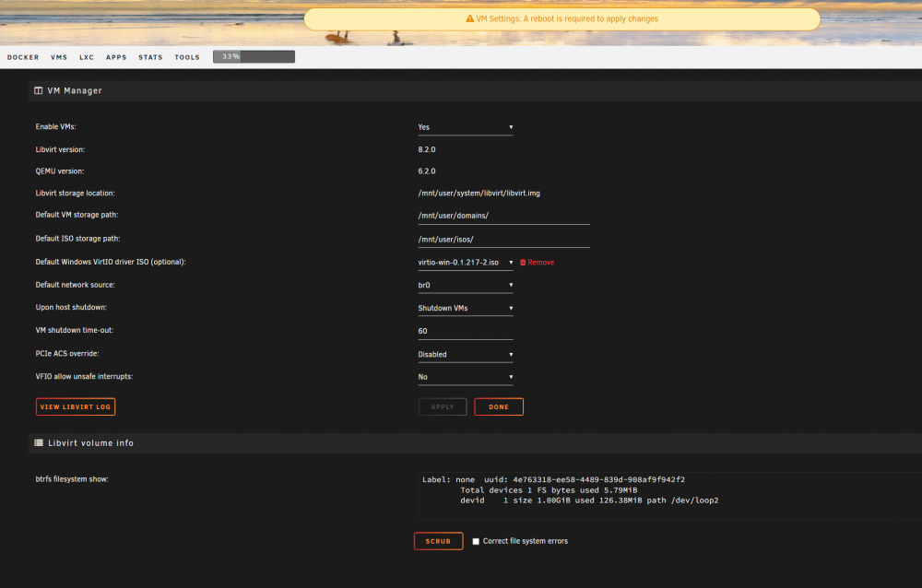Open the TOOLS menu tab
This screenshot has width=922, height=588.
click(187, 57)
